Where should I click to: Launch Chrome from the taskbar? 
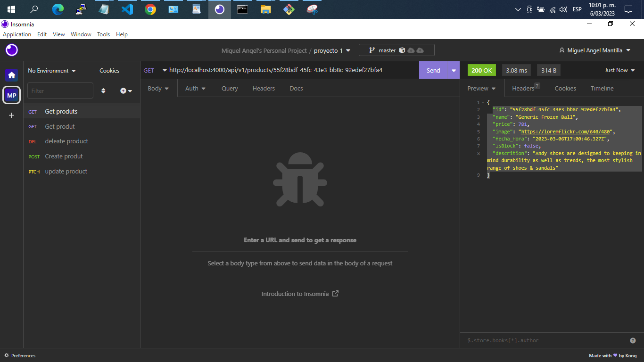(x=150, y=9)
